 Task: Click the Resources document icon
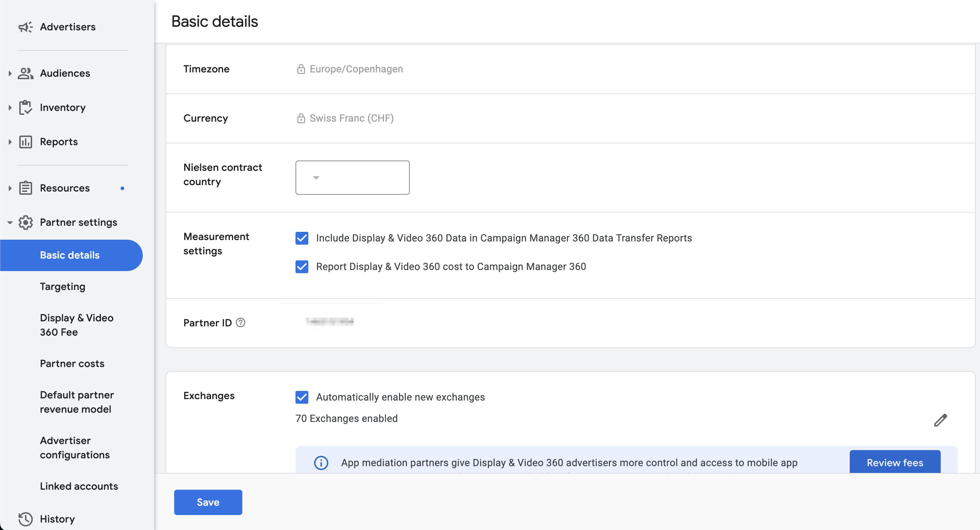(25, 188)
